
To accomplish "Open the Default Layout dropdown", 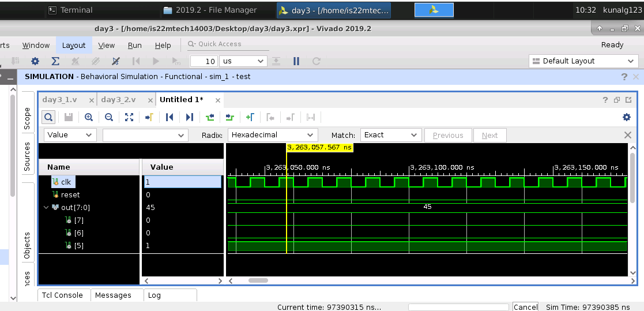I will tap(583, 61).
